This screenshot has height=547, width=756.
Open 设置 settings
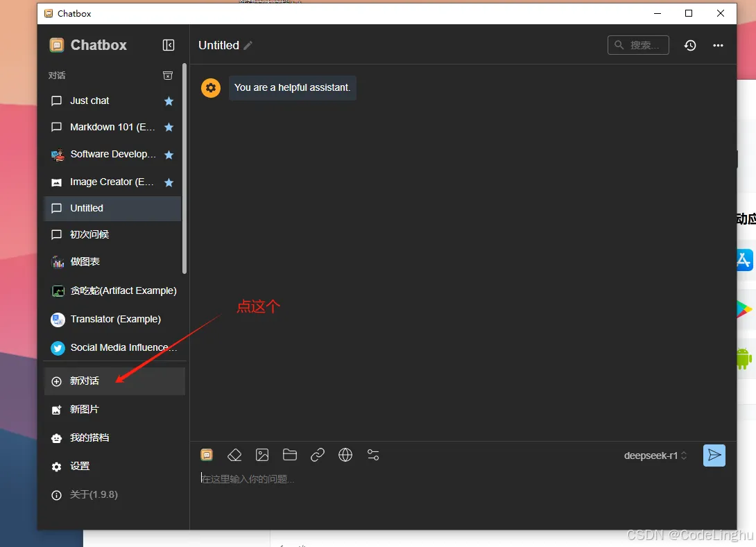[x=114, y=467]
